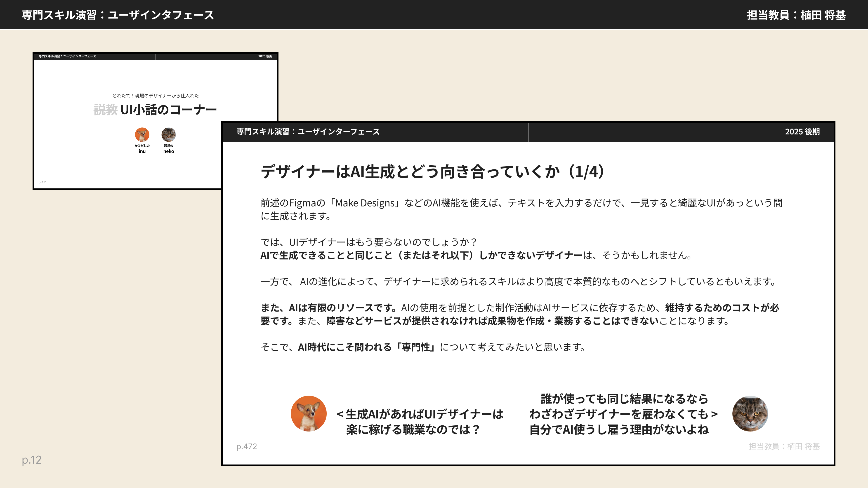This screenshot has height=488, width=868.
Task: Click the dog avatar in the large slide
Action: (x=308, y=414)
